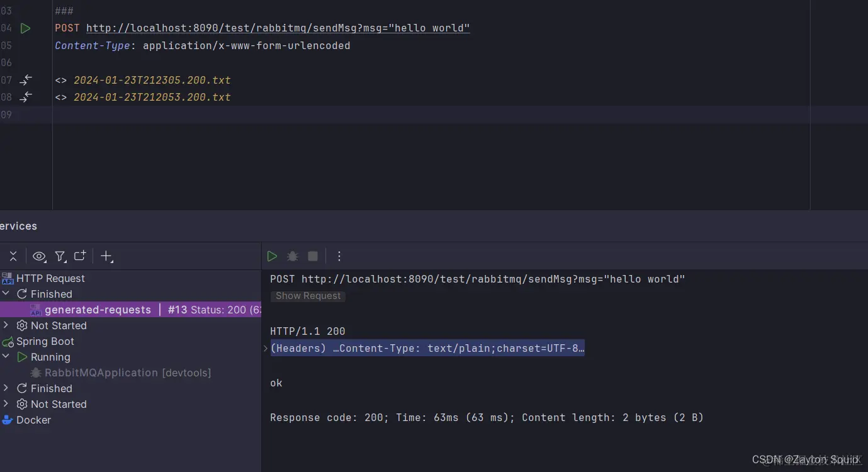868x472 pixels.
Task: Open response file 2024-01-23T212053.200.txt
Action: 152,97
